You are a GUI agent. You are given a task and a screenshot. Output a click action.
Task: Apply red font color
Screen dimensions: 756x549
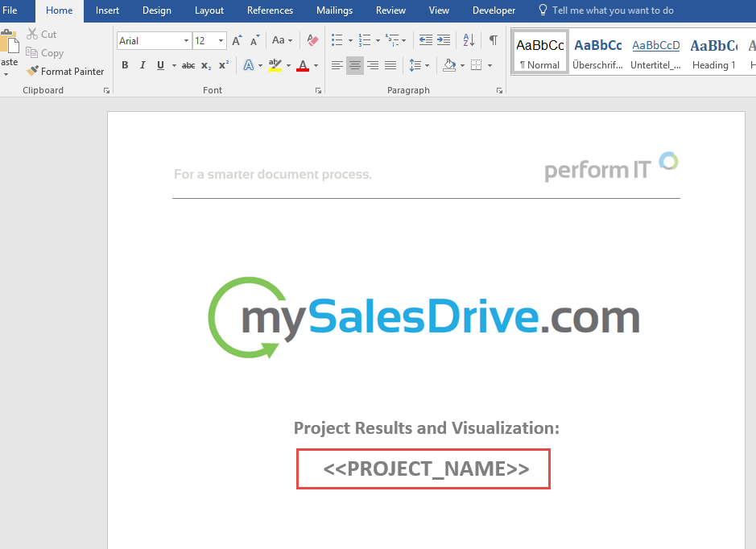(x=303, y=65)
